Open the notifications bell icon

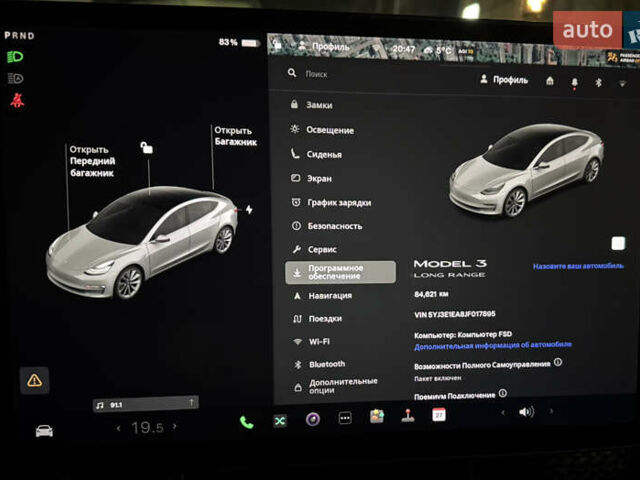pyautogui.click(x=574, y=81)
